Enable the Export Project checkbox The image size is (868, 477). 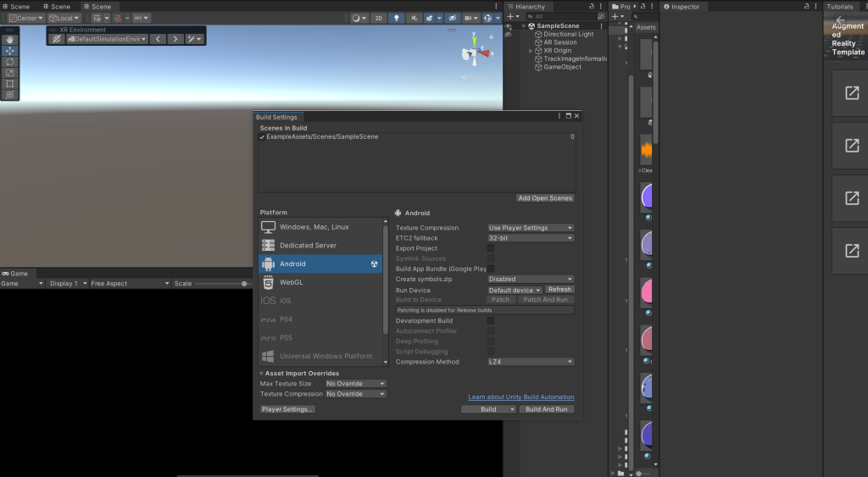click(x=491, y=248)
